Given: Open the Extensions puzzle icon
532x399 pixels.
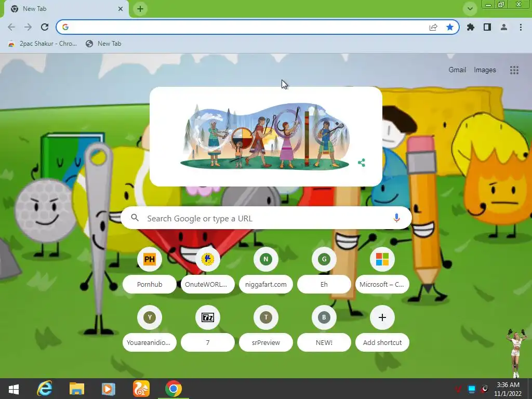Looking at the screenshot, I should coord(471,27).
